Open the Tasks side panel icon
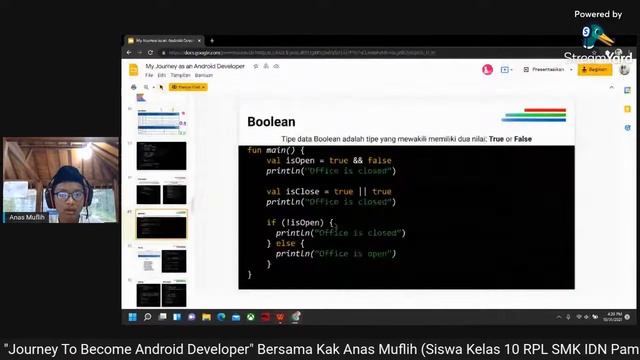640x360 pixels. click(x=628, y=128)
